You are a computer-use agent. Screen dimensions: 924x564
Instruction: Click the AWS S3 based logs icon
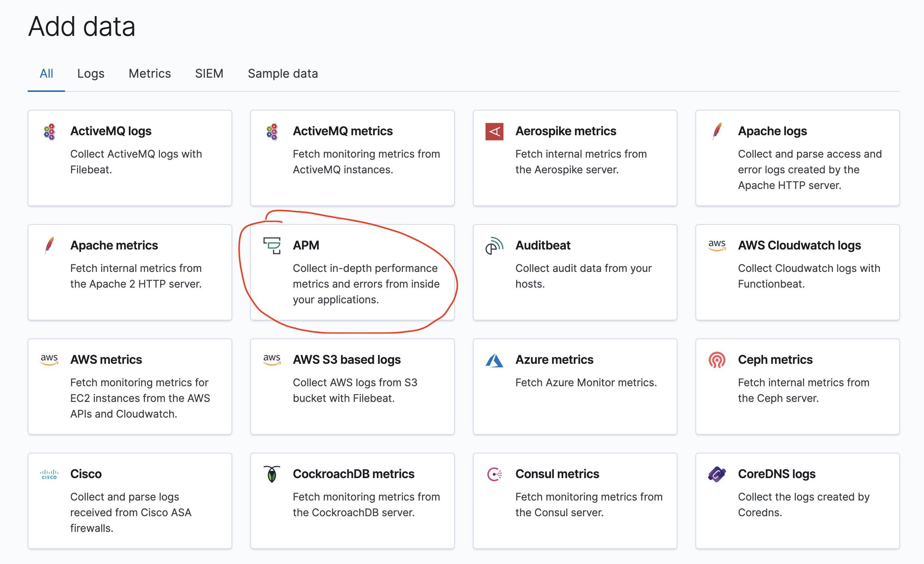[272, 359]
